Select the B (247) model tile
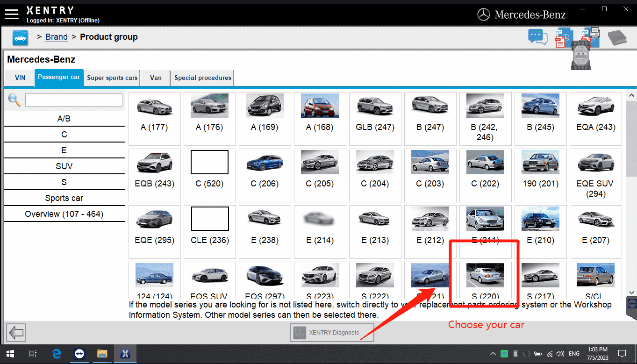The height and width of the screenshot is (364, 637). coord(430,119)
